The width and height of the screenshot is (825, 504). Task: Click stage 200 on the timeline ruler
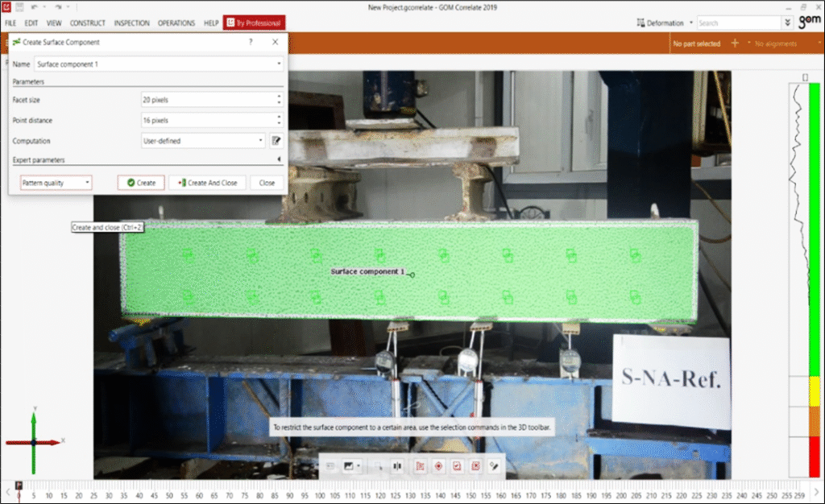(x=621, y=496)
